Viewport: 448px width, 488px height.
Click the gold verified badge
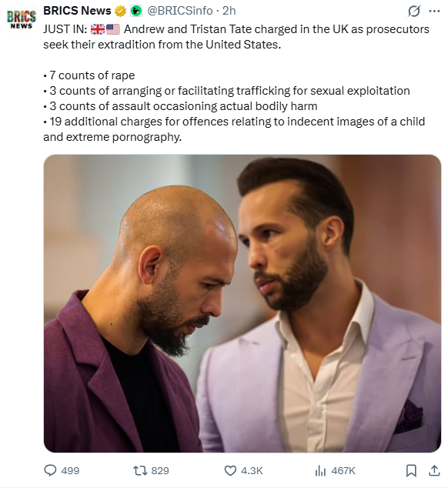120,12
